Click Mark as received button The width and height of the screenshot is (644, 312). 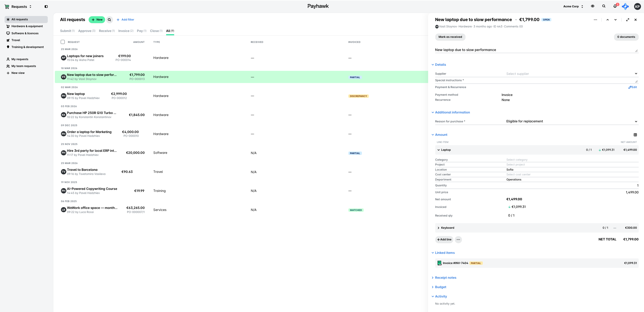point(450,37)
